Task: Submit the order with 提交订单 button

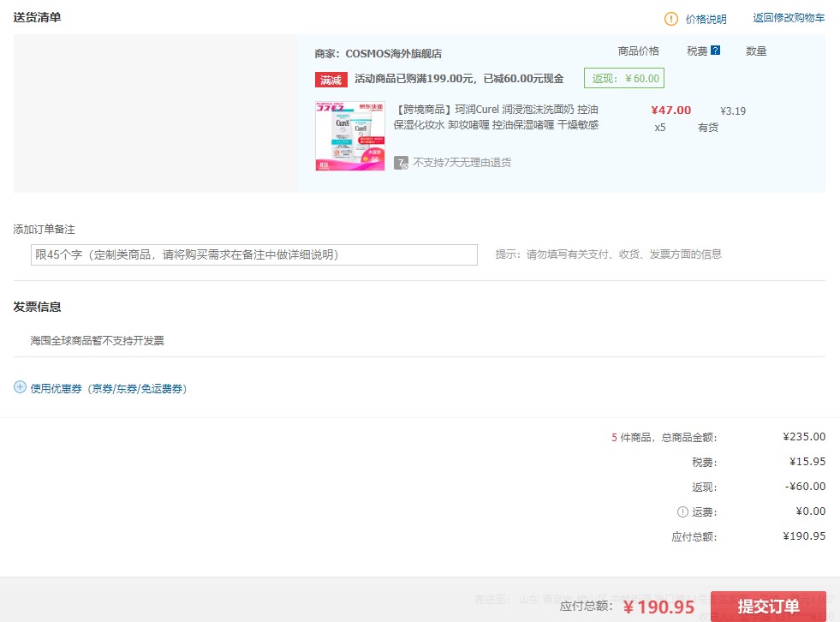Action: [768, 607]
